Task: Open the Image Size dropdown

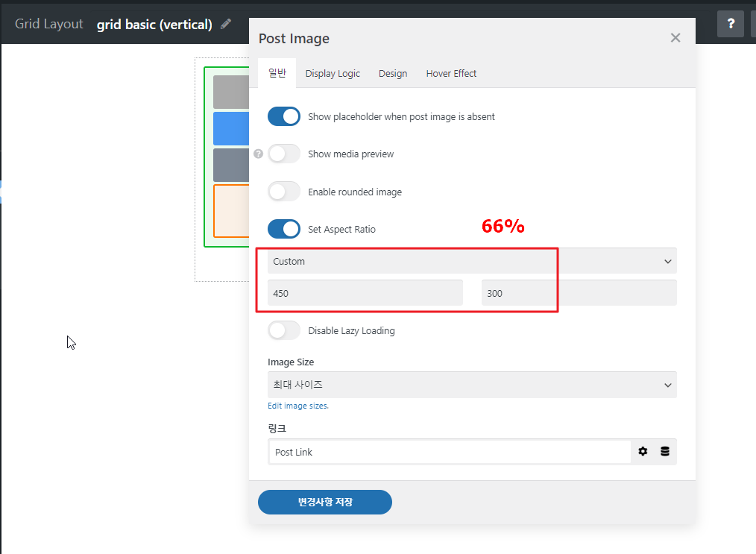Action: (472, 385)
